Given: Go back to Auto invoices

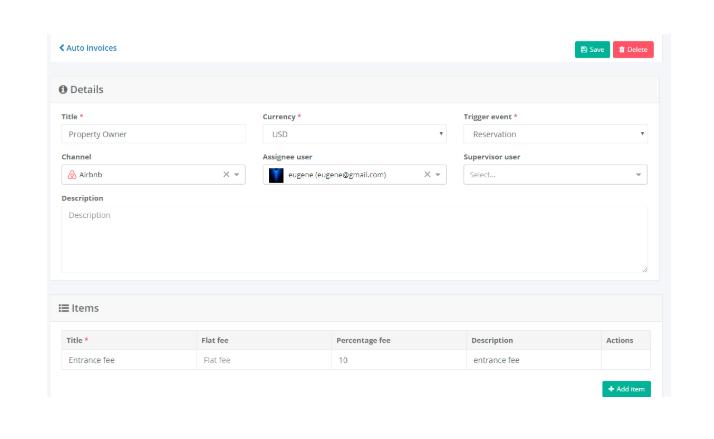Looking at the screenshot, I should click(88, 48).
